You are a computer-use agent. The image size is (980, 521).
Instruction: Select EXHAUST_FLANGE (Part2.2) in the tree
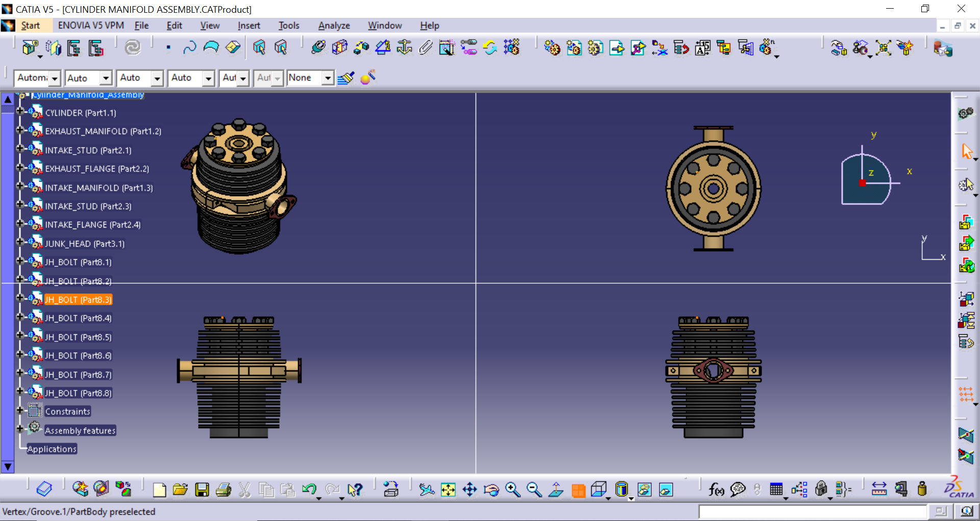click(97, 169)
